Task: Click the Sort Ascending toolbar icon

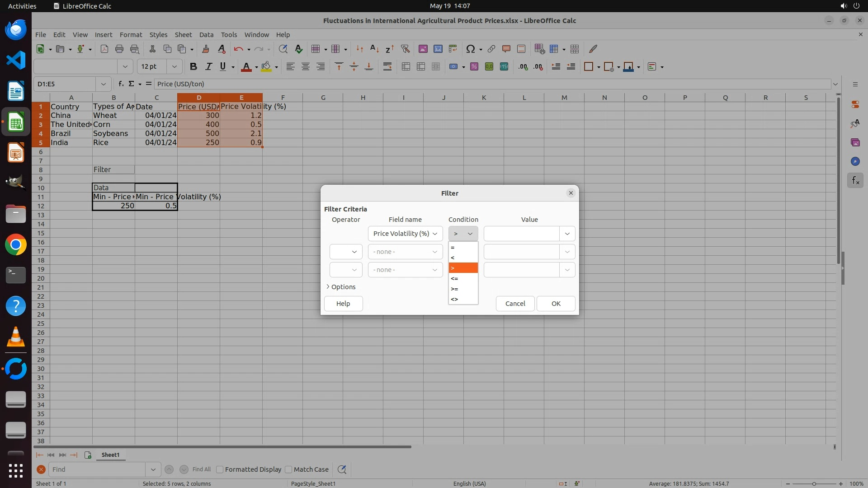Action: click(x=374, y=49)
